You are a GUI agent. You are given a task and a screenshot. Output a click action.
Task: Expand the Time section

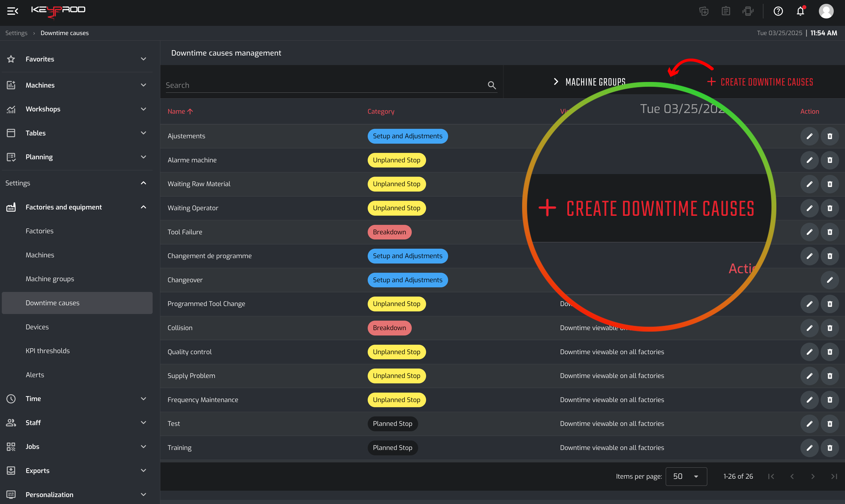pyautogui.click(x=77, y=399)
